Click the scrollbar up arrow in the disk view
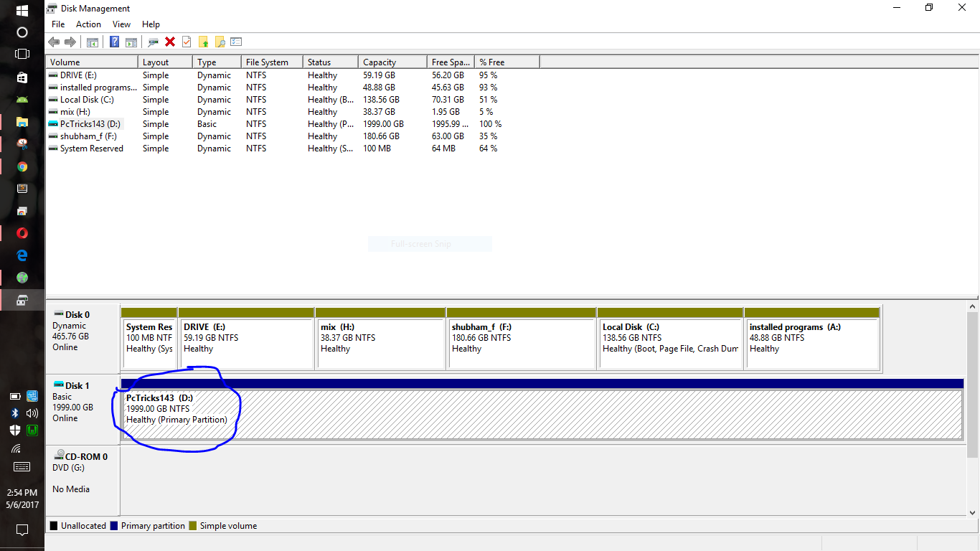The image size is (980, 551). (974, 307)
